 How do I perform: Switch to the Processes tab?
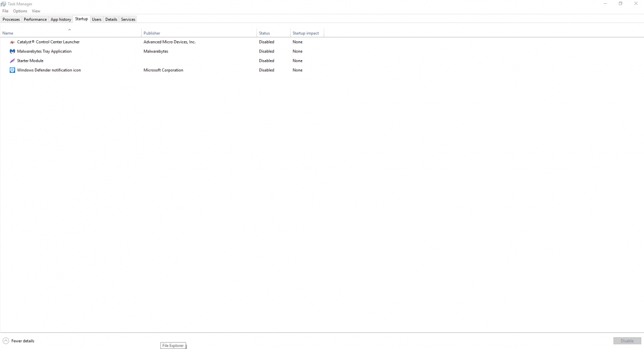click(11, 19)
